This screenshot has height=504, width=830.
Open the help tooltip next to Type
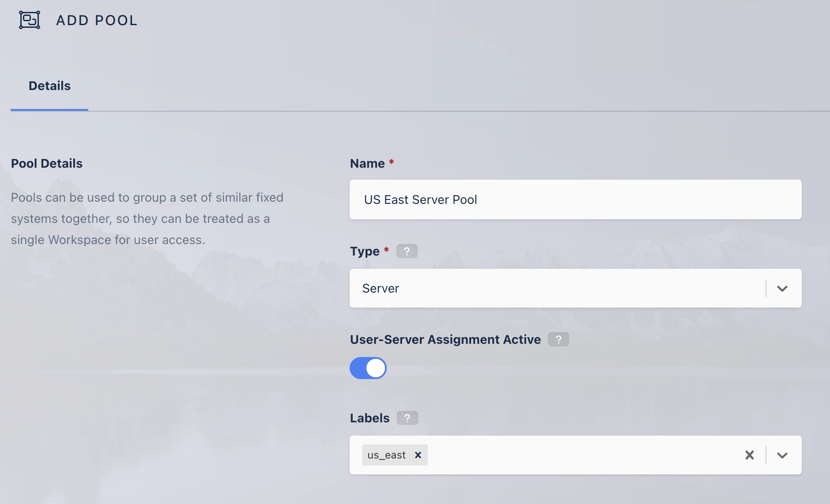(x=407, y=251)
